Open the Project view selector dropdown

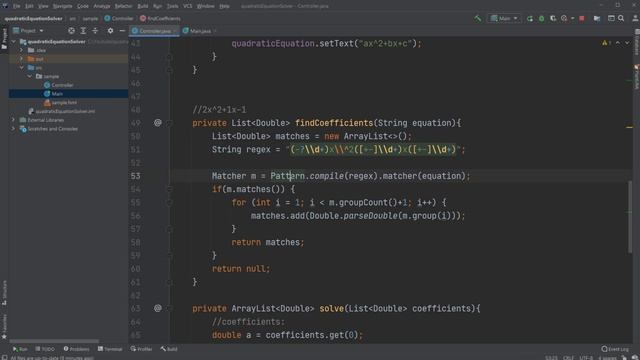pos(28,31)
